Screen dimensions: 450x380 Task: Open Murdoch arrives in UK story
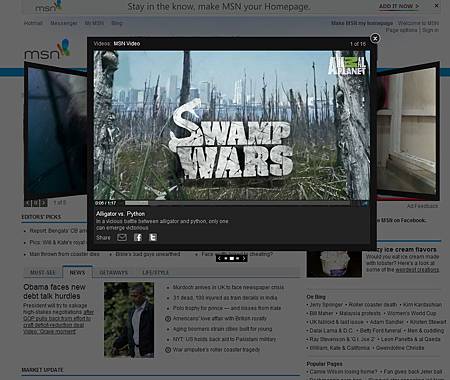coord(228,287)
